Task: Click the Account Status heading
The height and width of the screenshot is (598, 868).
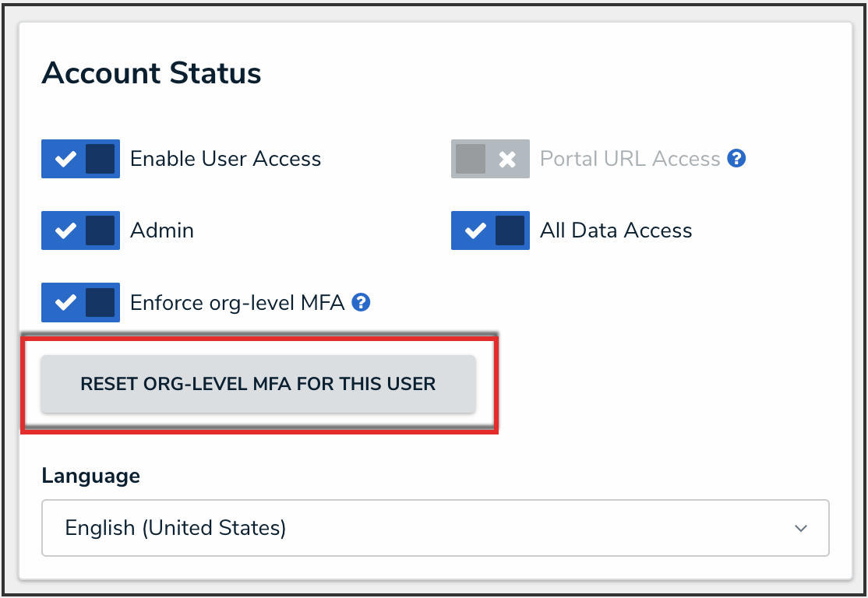Action: [151, 73]
